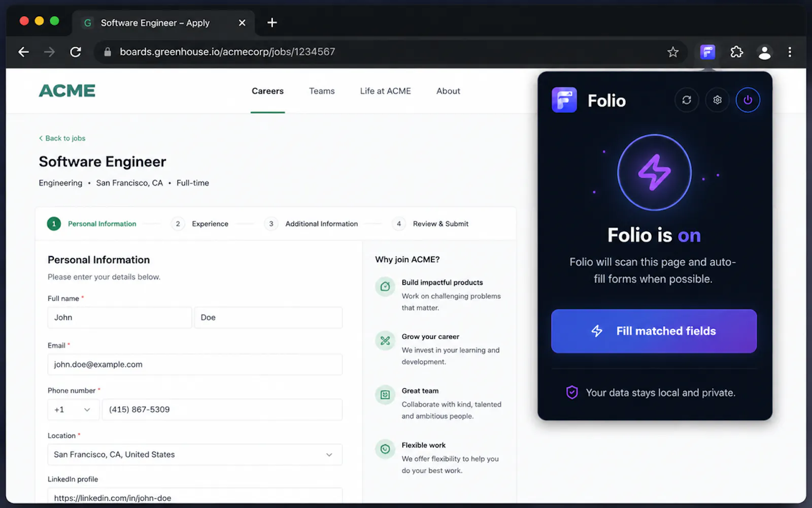Click the Folio extension icon in toolbar
Viewport: 812px width, 508px height.
pyautogui.click(x=707, y=52)
